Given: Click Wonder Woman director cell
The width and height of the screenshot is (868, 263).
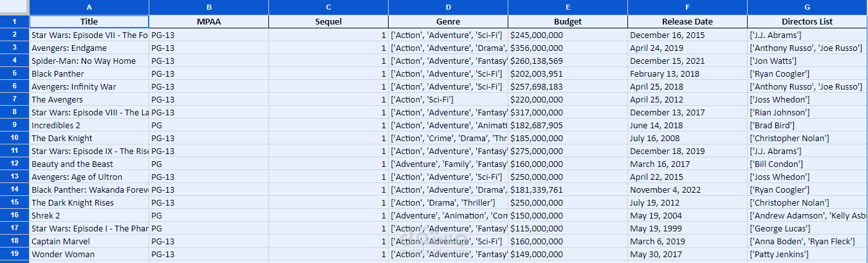Looking at the screenshot, I should click(x=807, y=254).
